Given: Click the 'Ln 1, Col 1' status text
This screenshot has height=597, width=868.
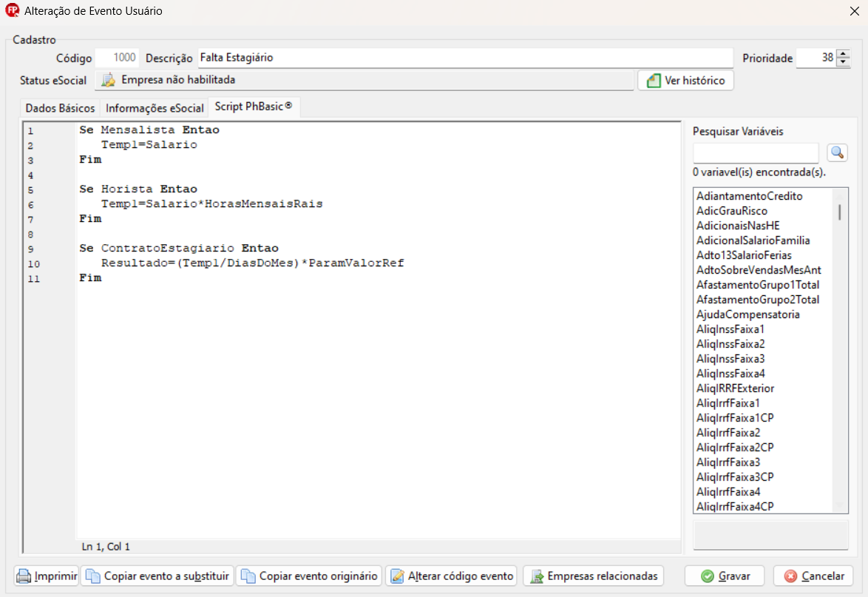Looking at the screenshot, I should 106,547.
